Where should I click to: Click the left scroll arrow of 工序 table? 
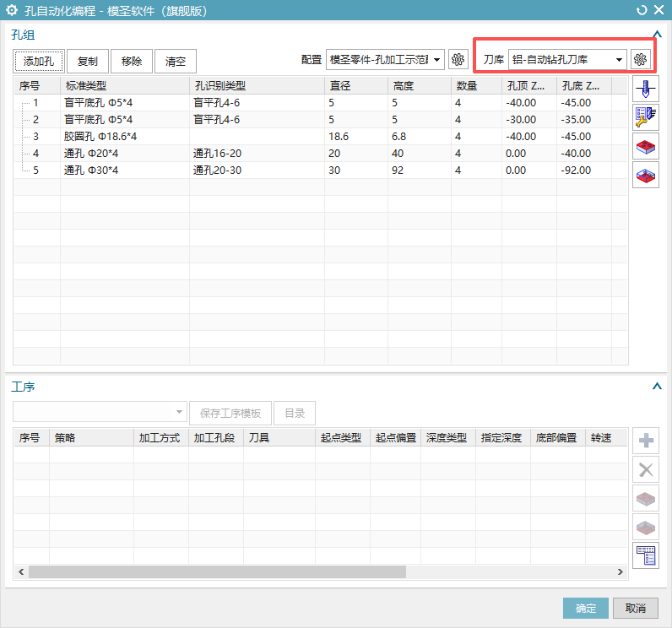(x=21, y=571)
